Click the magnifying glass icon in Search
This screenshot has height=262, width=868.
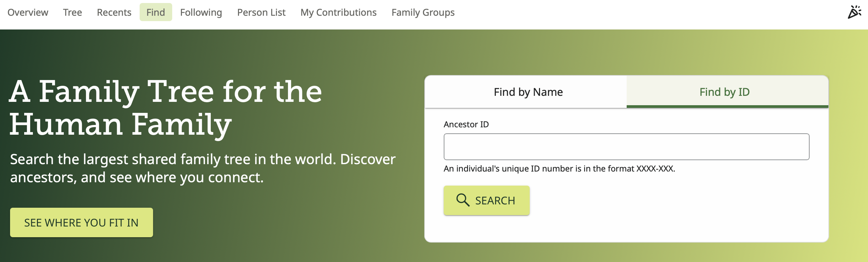tap(463, 200)
